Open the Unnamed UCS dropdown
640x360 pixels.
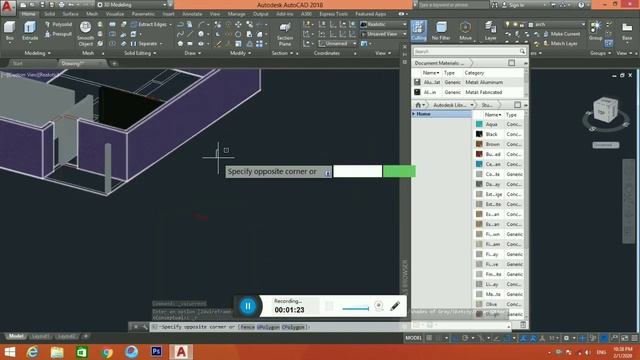(337, 43)
